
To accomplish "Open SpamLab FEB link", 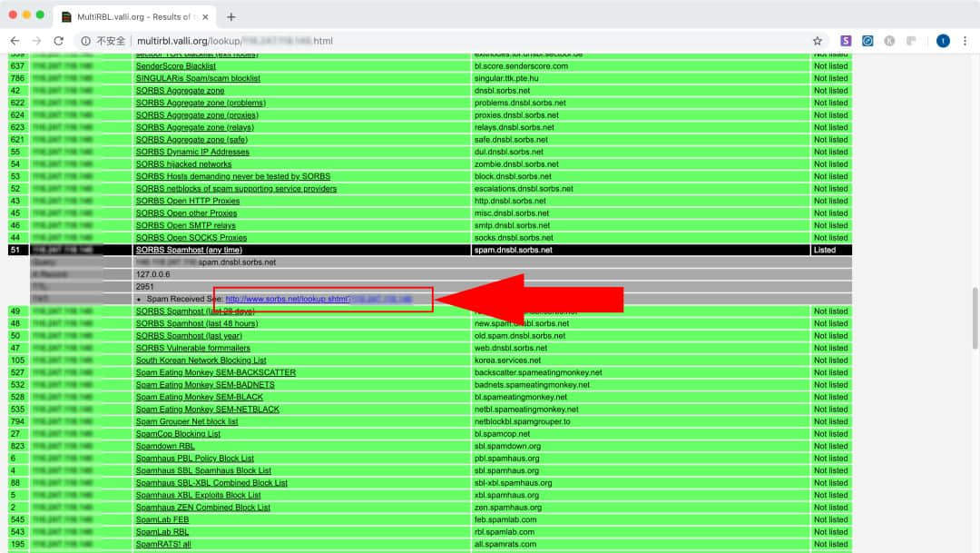I will [x=162, y=519].
